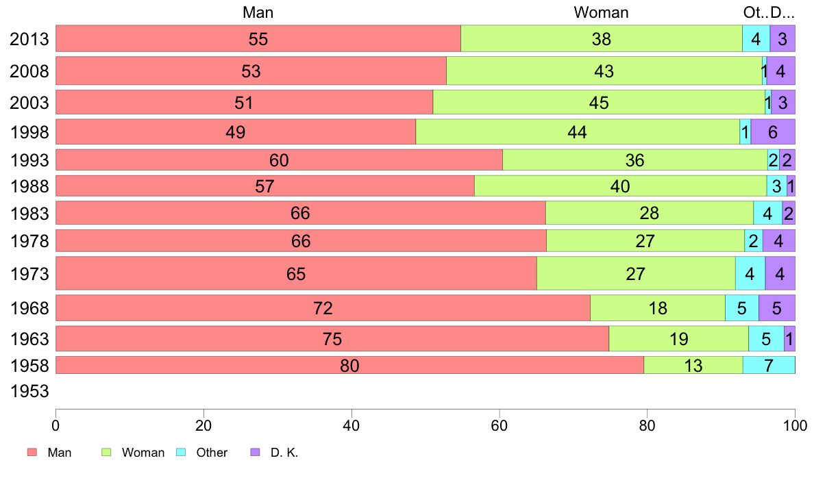Click the red Man legend swatch

pos(32,453)
